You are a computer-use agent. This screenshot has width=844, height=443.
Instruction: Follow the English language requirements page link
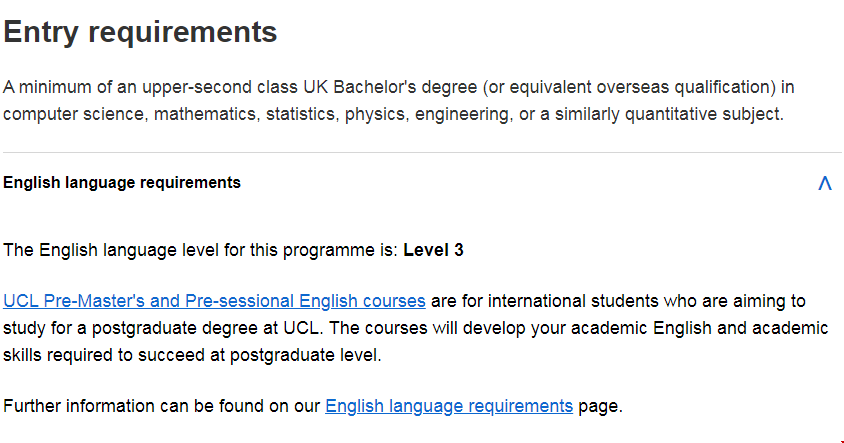pyautogui.click(x=449, y=406)
